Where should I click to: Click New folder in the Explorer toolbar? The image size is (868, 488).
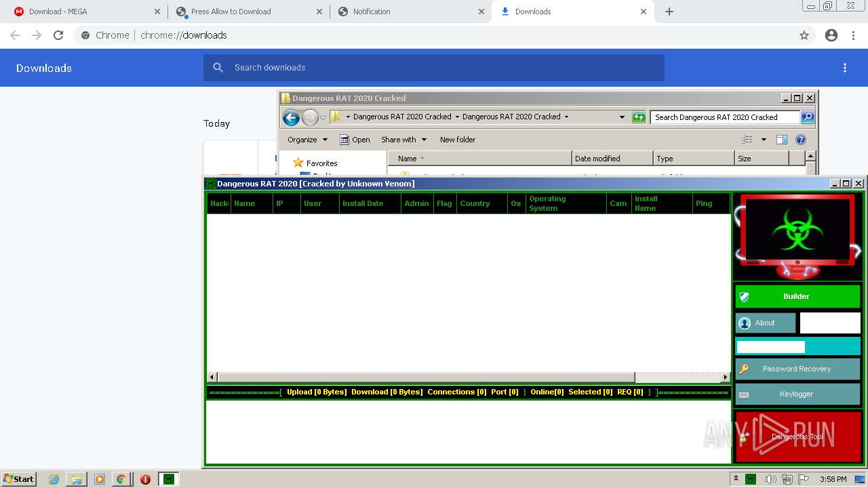[x=458, y=140]
